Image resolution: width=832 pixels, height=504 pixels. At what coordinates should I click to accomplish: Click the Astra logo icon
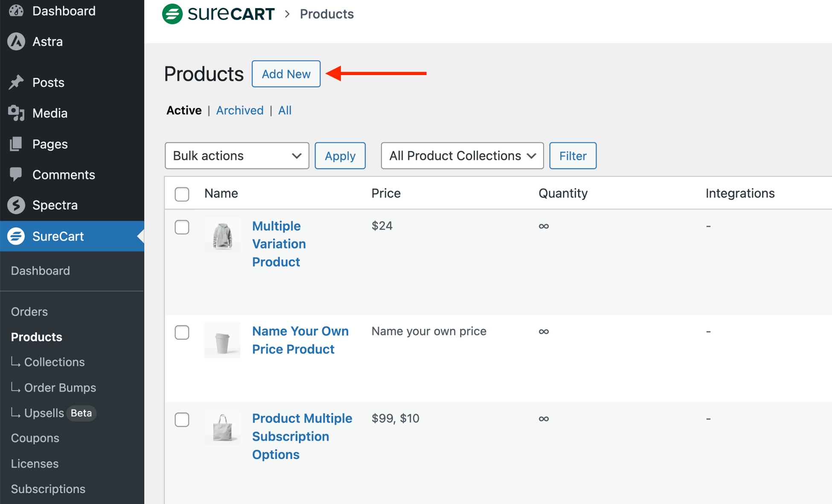click(x=16, y=41)
